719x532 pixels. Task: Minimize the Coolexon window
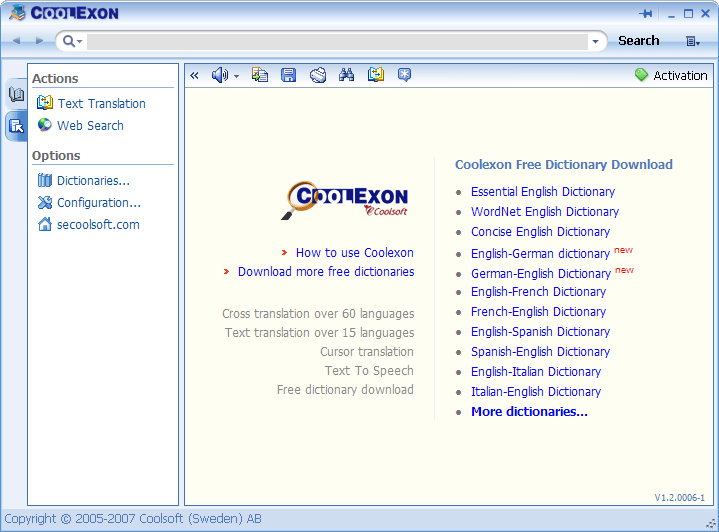(x=671, y=15)
